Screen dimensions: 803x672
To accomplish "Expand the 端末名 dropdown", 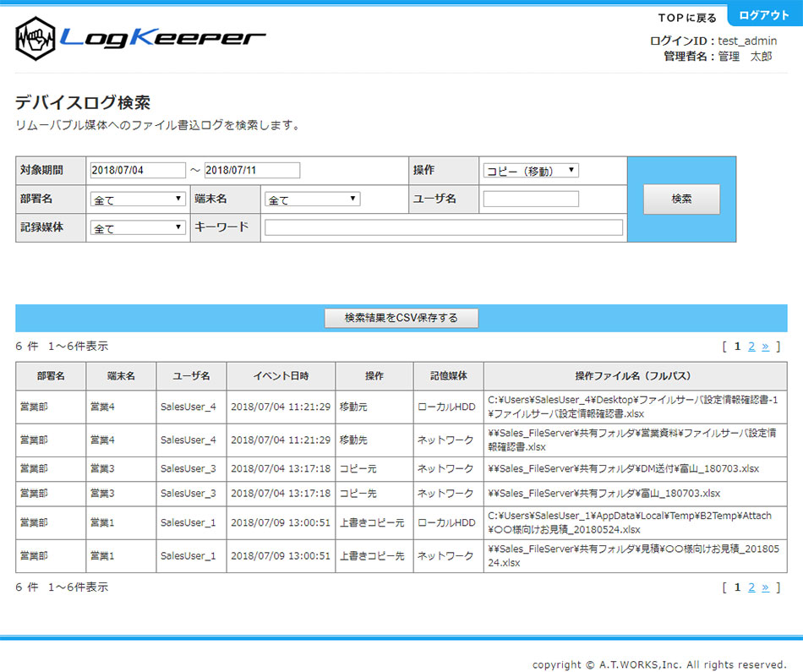I will tap(312, 199).
